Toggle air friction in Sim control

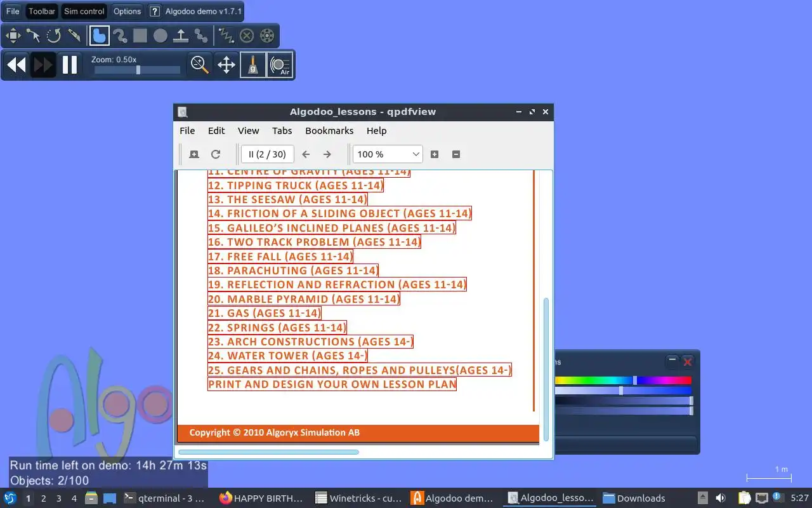[280, 65]
